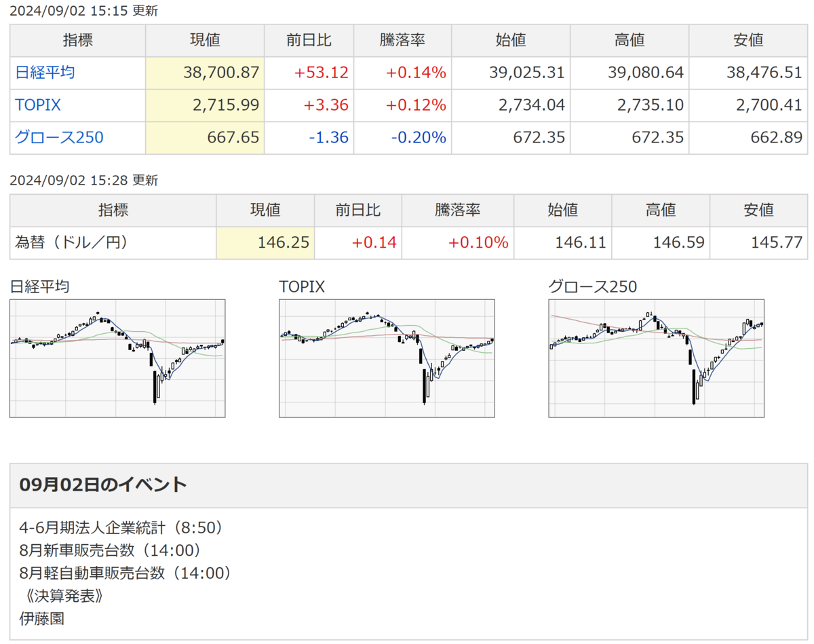Click the 2024/09/02 15:28 更新 timestamp
The height and width of the screenshot is (644, 814).
(84, 181)
